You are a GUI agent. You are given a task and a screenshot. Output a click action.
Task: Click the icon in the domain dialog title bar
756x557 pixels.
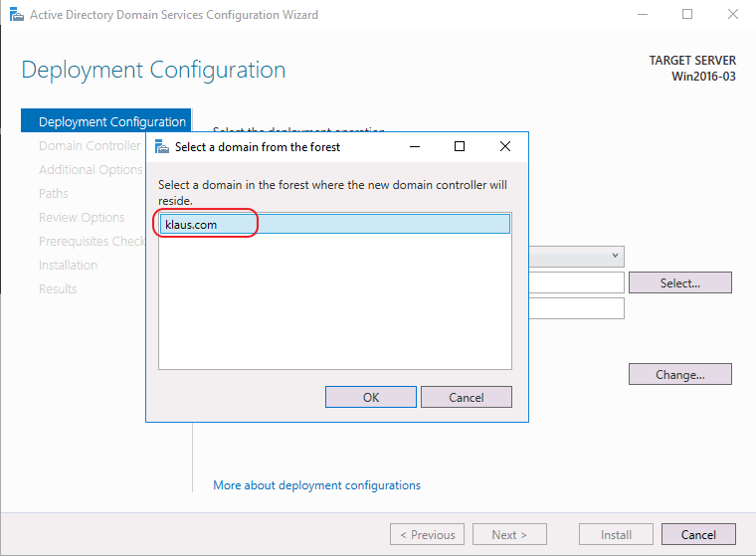[160, 146]
